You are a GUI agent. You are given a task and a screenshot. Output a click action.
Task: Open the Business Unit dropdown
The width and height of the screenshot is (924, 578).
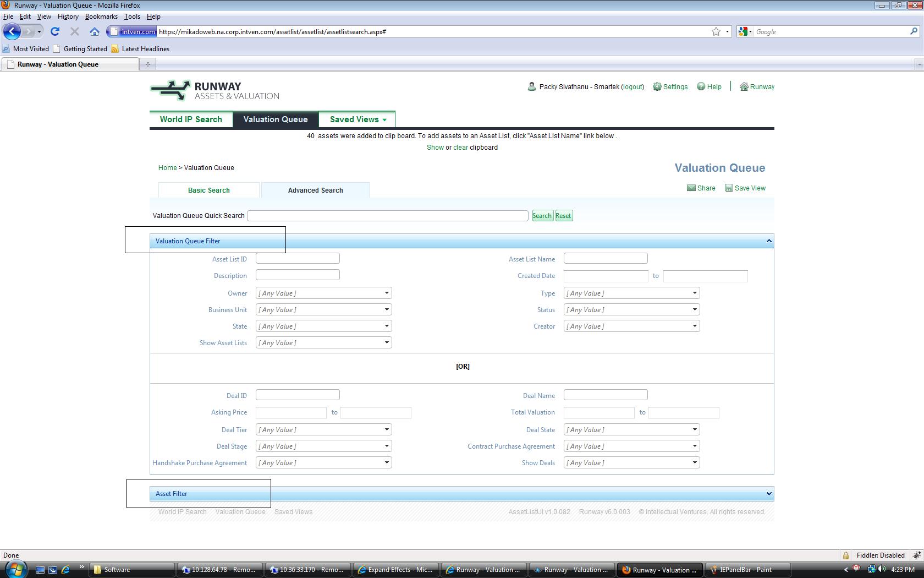coord(324,310)
